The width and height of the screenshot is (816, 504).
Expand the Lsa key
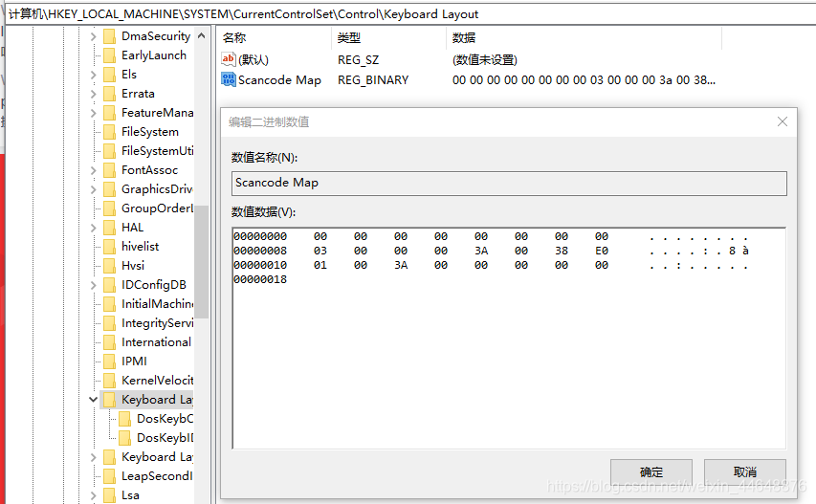tap(93, 495)
